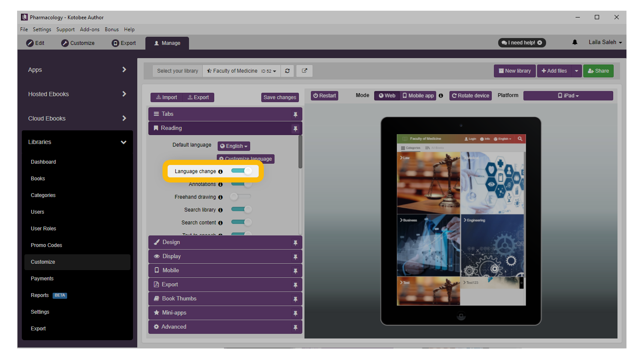Expand the Design settings section
This screenshot has height=359, width=644.
(x=225, y=242)
